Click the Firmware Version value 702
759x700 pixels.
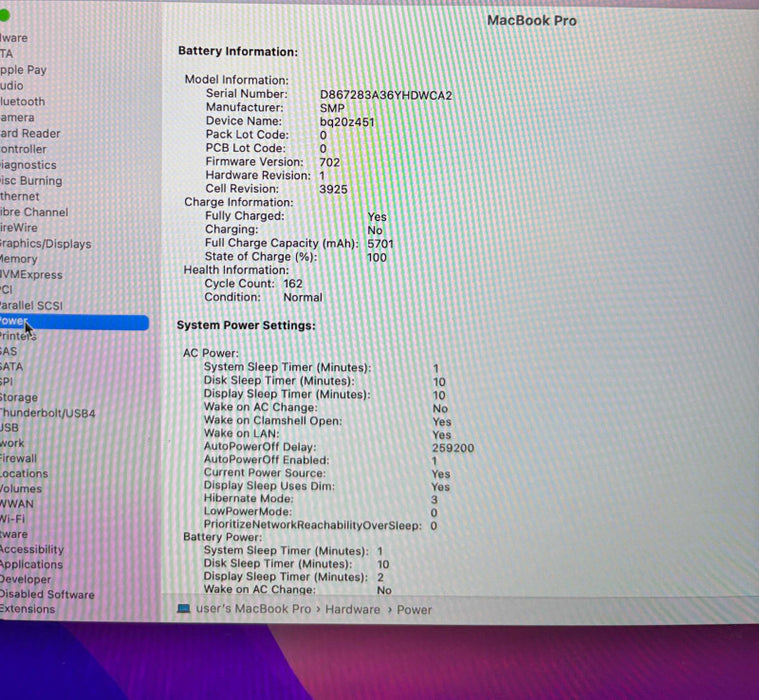pyautogui.click(x=330, y=163)
